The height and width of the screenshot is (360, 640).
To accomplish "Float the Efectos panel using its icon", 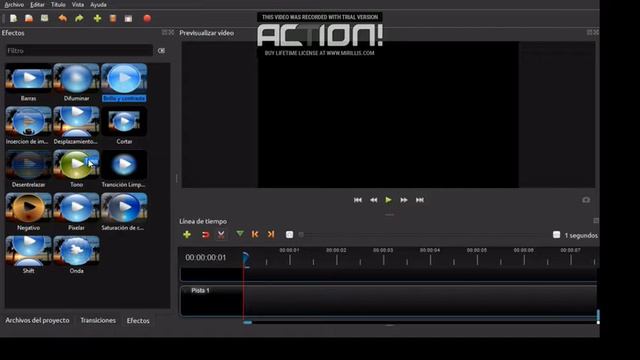I will [164, 32].
